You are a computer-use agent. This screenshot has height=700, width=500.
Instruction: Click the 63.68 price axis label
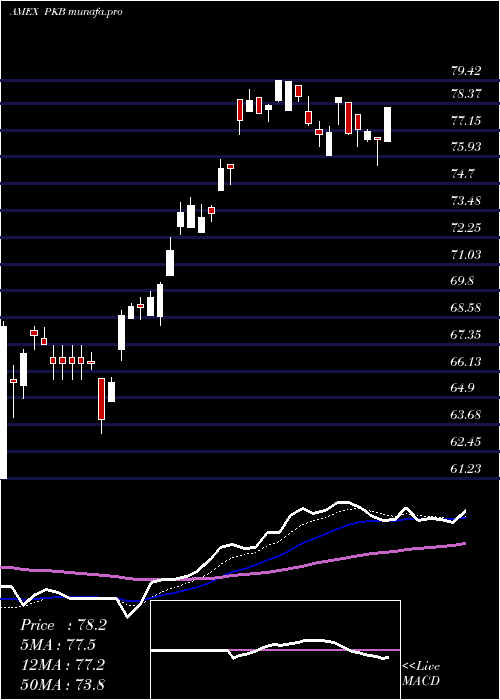[x=466, y=414]
